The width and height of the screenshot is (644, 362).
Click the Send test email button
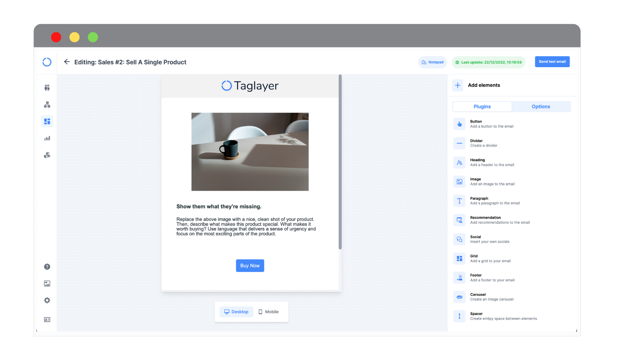point(552,61)
